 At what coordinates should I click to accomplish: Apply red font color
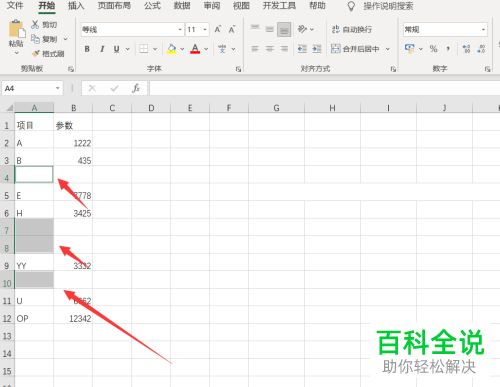click(195, 49)
